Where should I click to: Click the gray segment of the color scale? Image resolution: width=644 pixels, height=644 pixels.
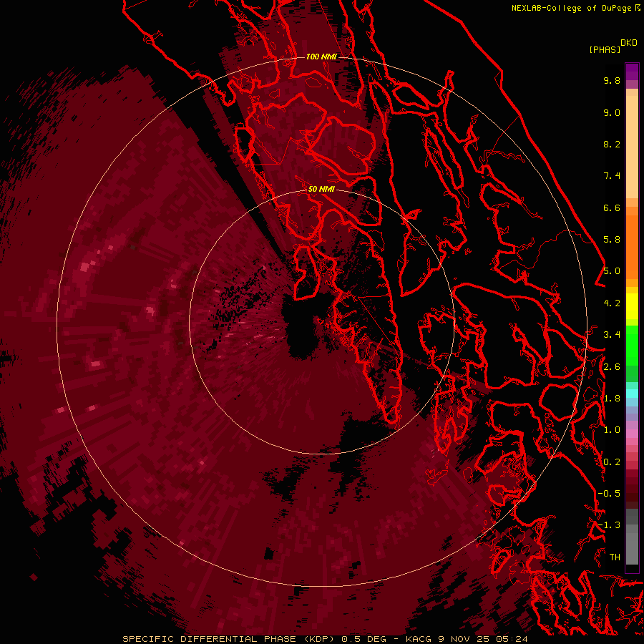[632, 537]
